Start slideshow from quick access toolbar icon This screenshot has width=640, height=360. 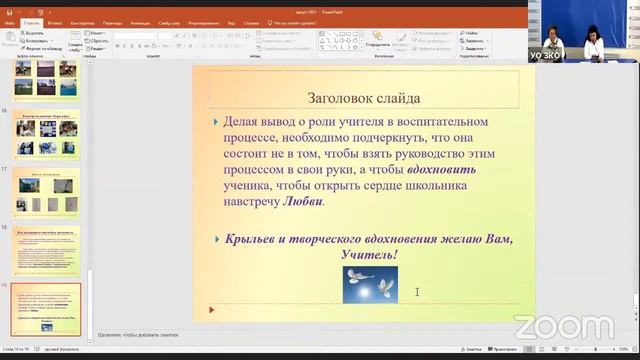click(40, 13)
